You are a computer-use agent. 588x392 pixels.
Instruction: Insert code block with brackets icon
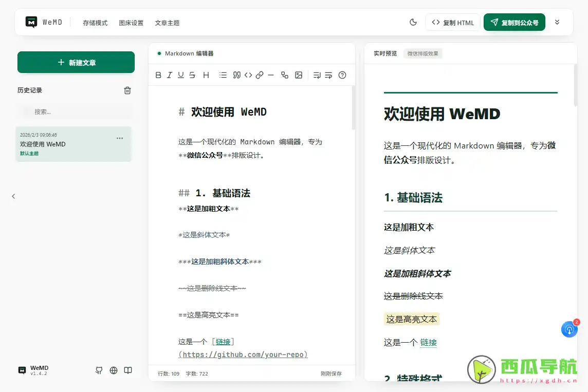(x=248, y=75)
